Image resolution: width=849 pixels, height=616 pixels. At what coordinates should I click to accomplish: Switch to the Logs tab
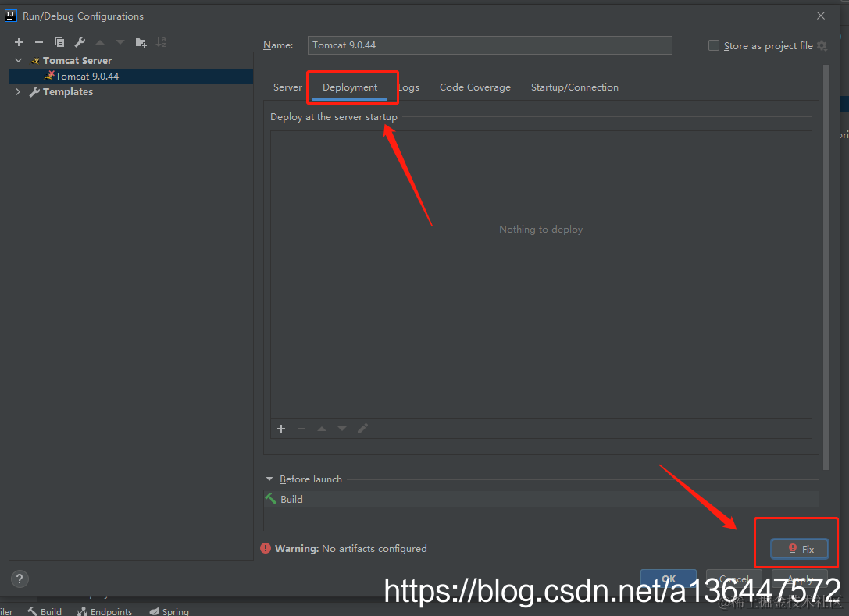[x=408, y=87]
